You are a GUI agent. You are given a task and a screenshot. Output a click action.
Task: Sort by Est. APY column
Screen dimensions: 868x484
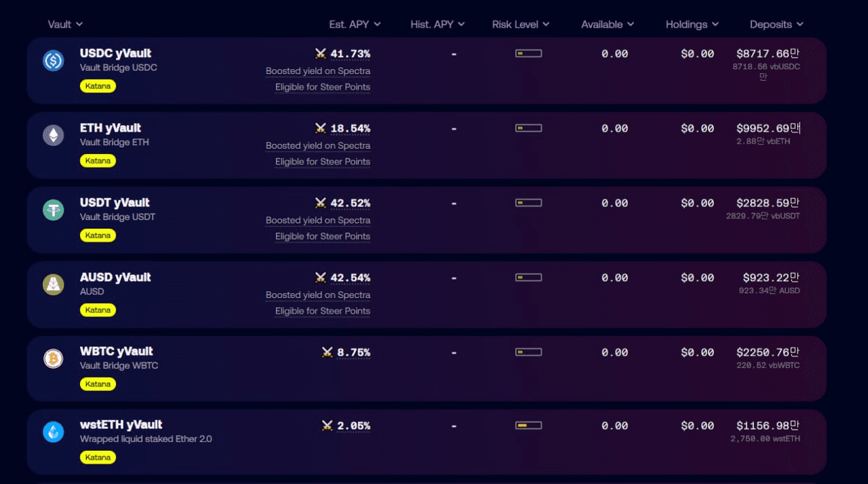click(355, 24)
